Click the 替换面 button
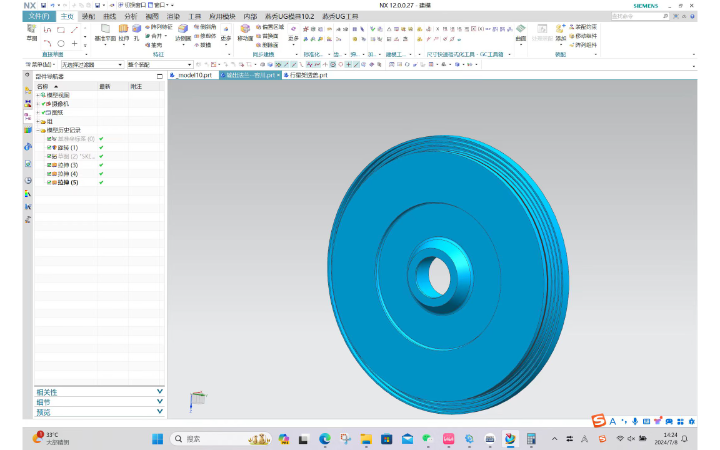 click(267, 36)
